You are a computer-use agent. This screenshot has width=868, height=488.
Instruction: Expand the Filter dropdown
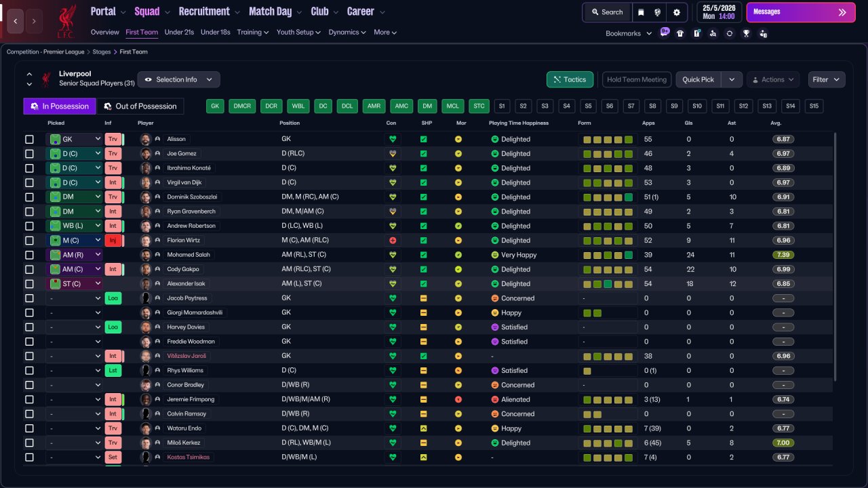pos(827,79)
